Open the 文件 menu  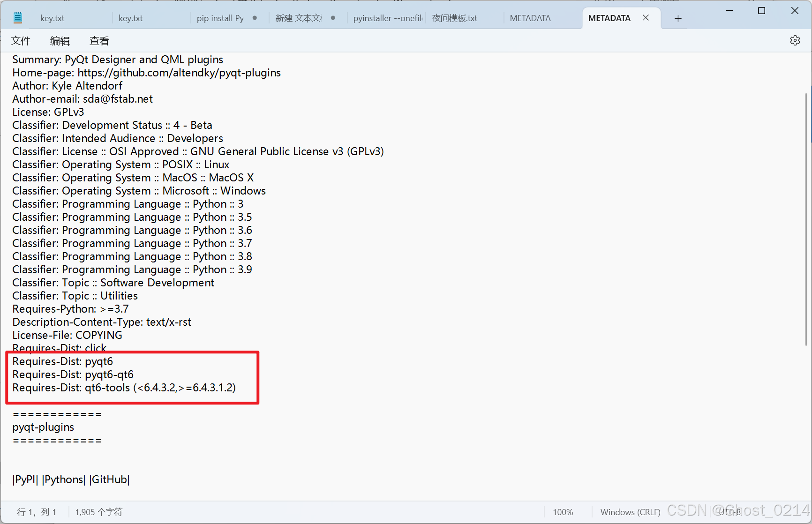[21, 41]
